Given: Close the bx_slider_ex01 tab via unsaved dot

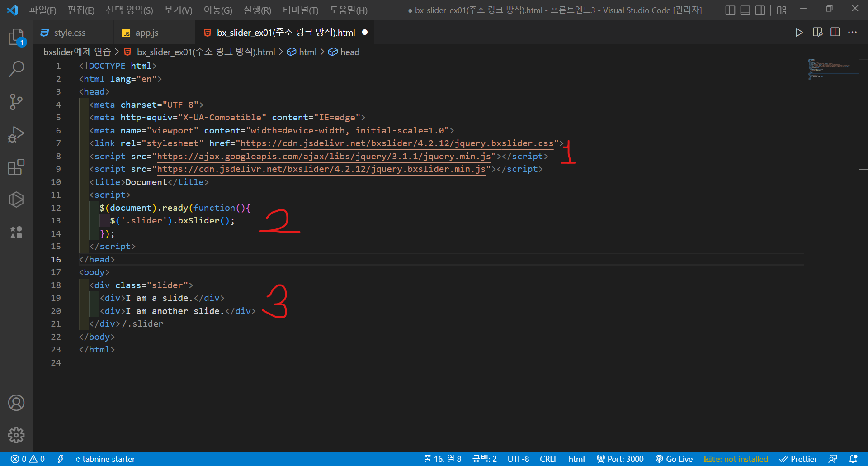Looking at the screenshot, I should (x=365, y=32).
